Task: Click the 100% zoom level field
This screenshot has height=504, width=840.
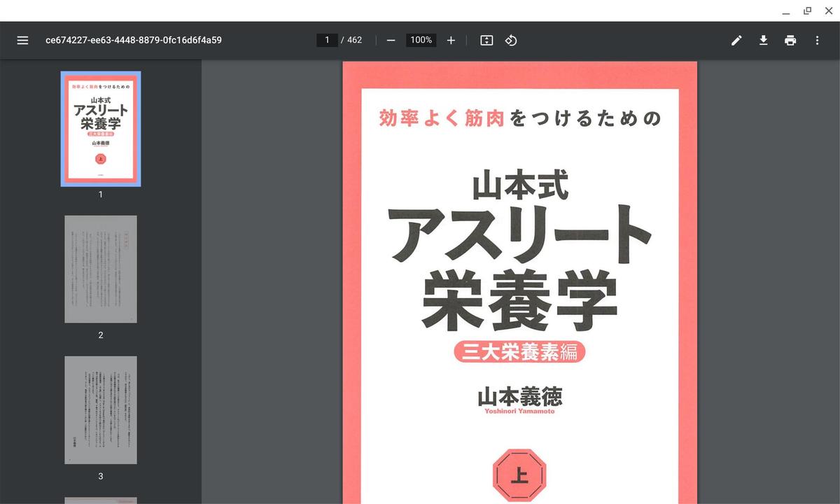Action: pyautogui.click(x=421, y=41)
